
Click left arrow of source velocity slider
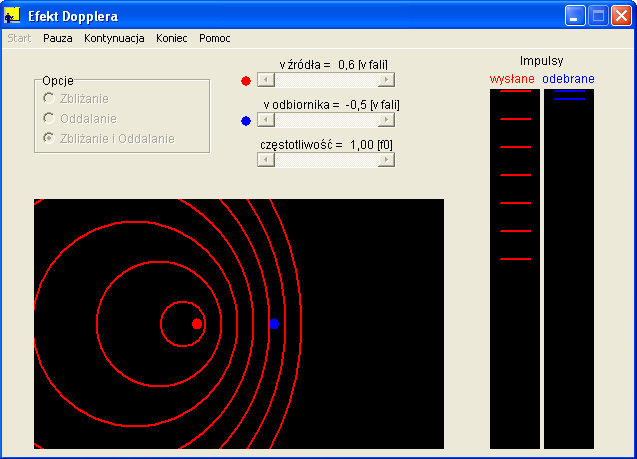264,80
